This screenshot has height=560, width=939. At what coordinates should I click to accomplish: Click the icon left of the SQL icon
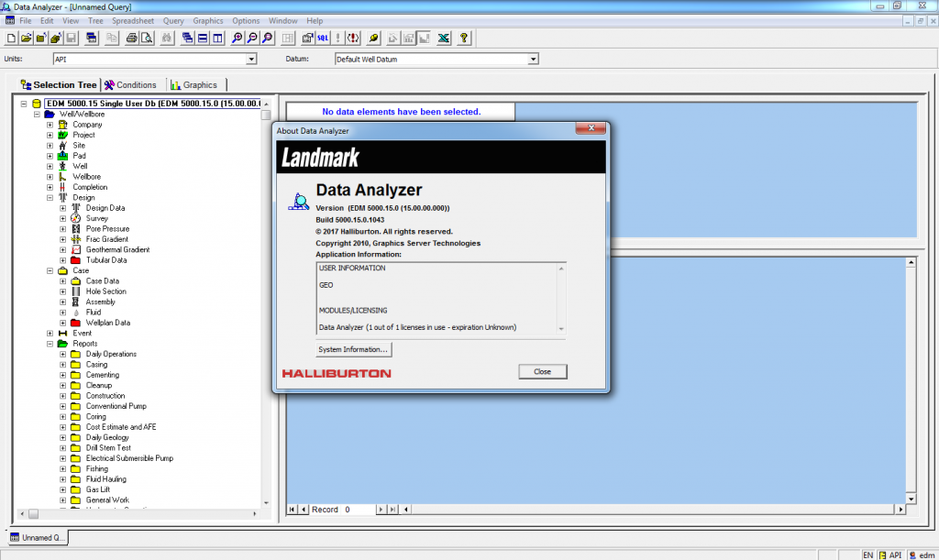pos(308,38)
